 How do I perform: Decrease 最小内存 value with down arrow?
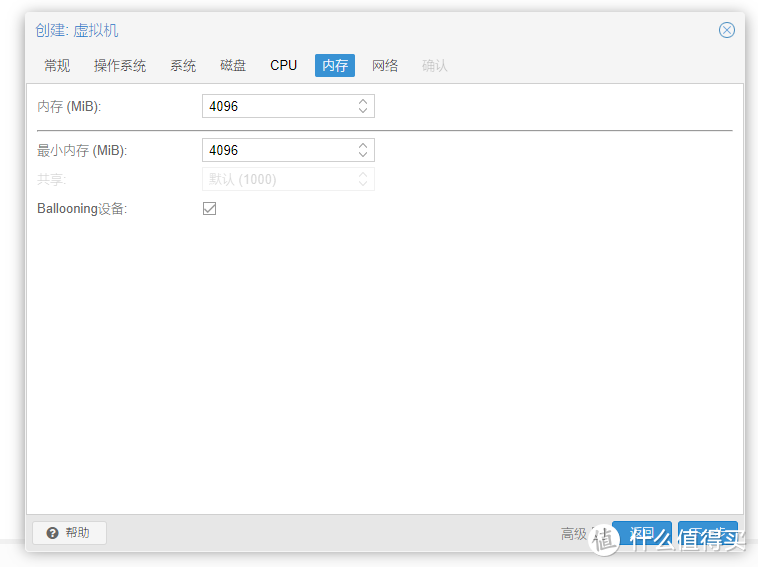tap(363, 155)
